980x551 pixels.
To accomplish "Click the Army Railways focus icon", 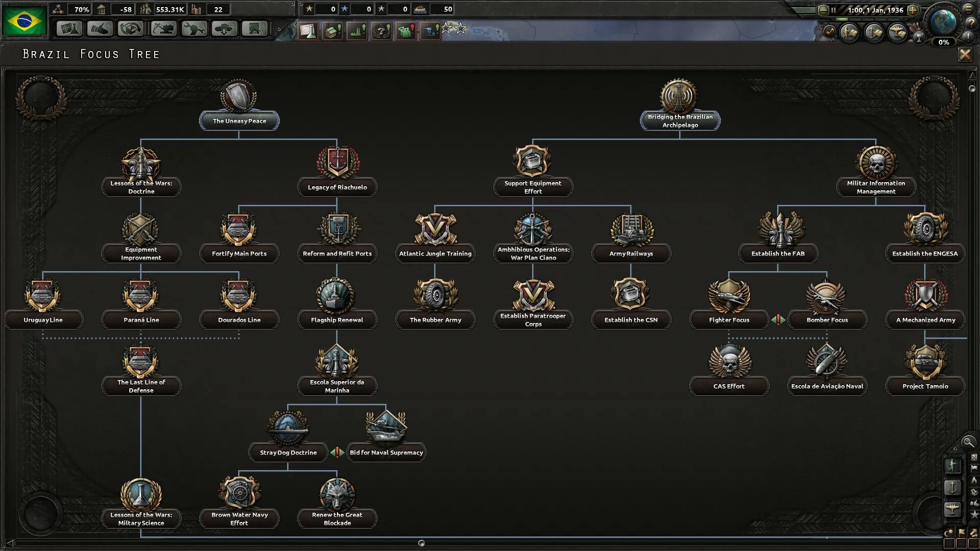I will pyautogui.click(x=631, y=229).
